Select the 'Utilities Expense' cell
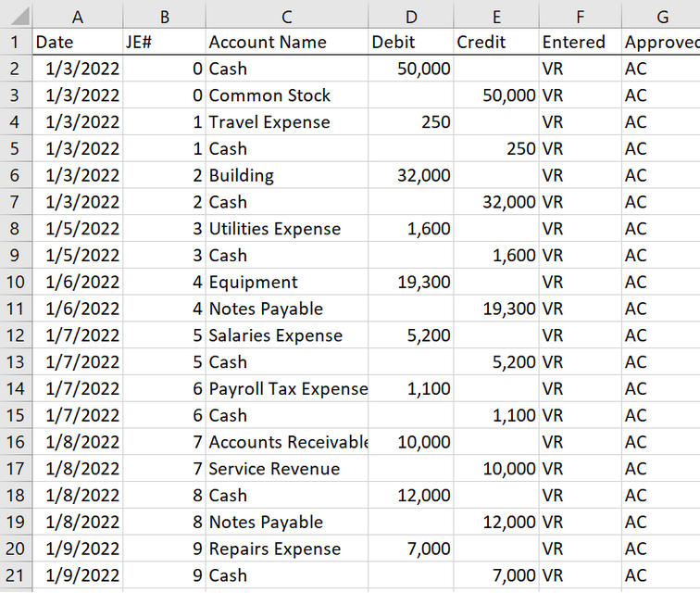Screen dimensions: 700x593 click(x=287, y=228)
